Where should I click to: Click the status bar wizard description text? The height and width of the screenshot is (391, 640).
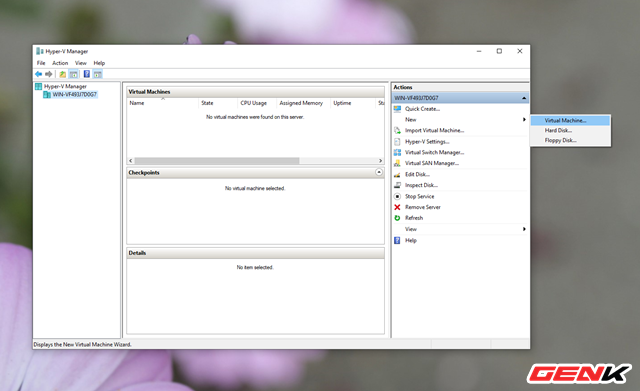click(82, 344)
